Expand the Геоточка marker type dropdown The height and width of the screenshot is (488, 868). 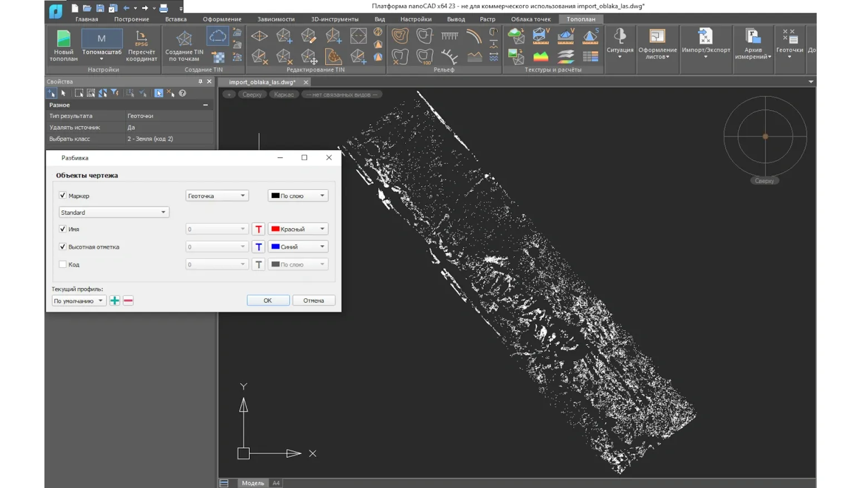216,196
